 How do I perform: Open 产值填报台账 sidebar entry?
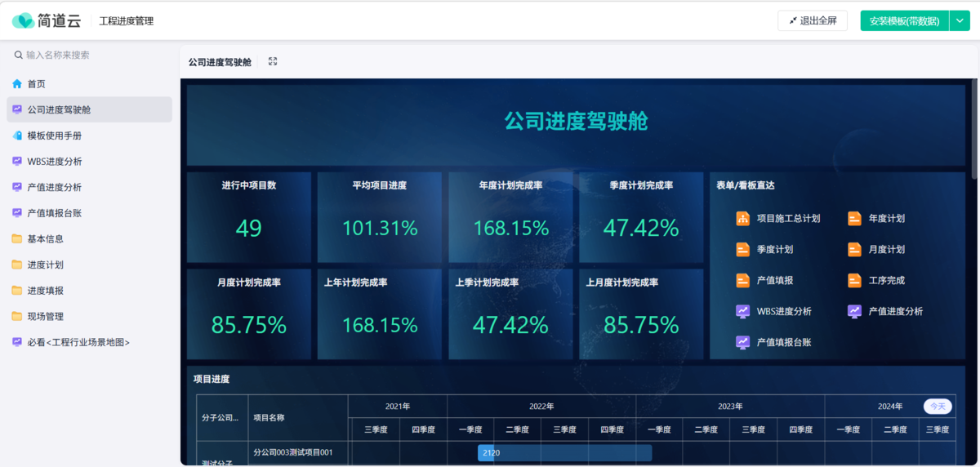[90, 213]
